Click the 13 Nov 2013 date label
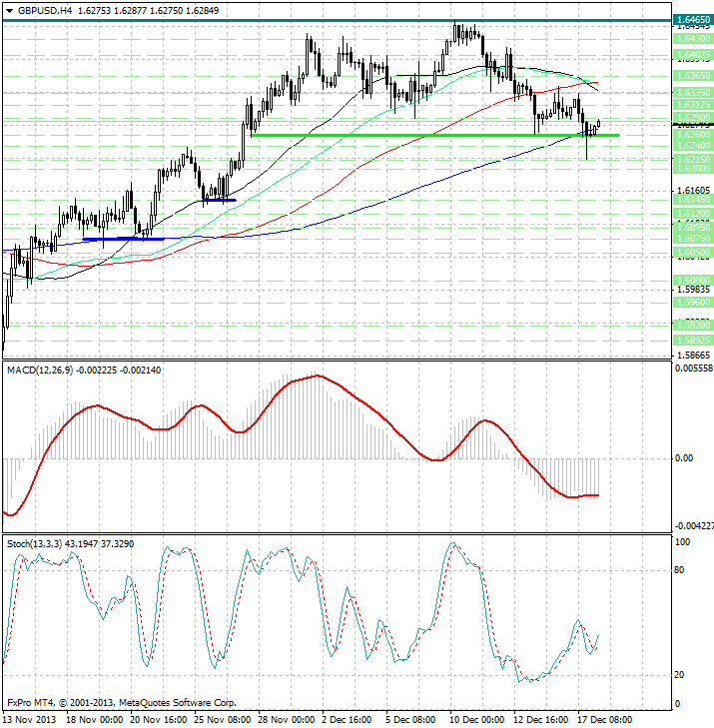 (x=29, y=720)
